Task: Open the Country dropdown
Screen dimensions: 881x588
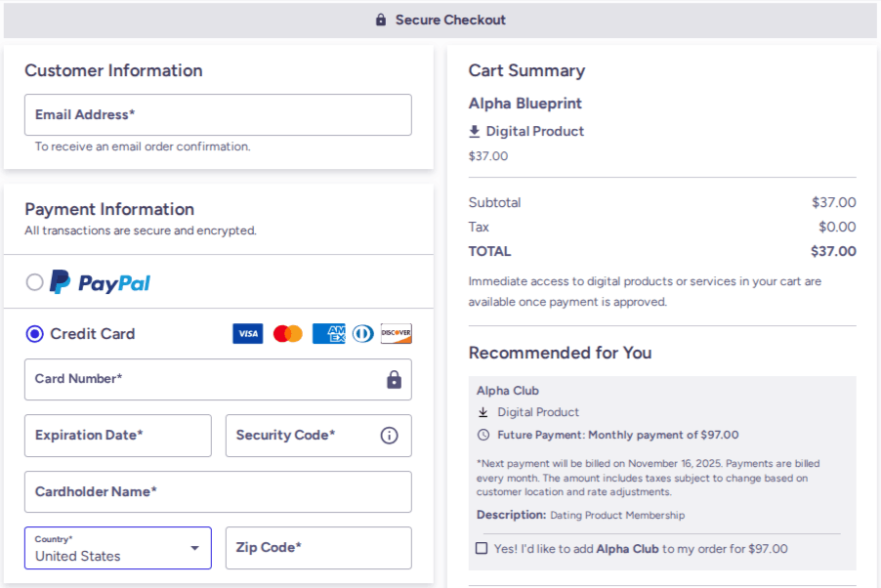Action: tap(117, 548)
